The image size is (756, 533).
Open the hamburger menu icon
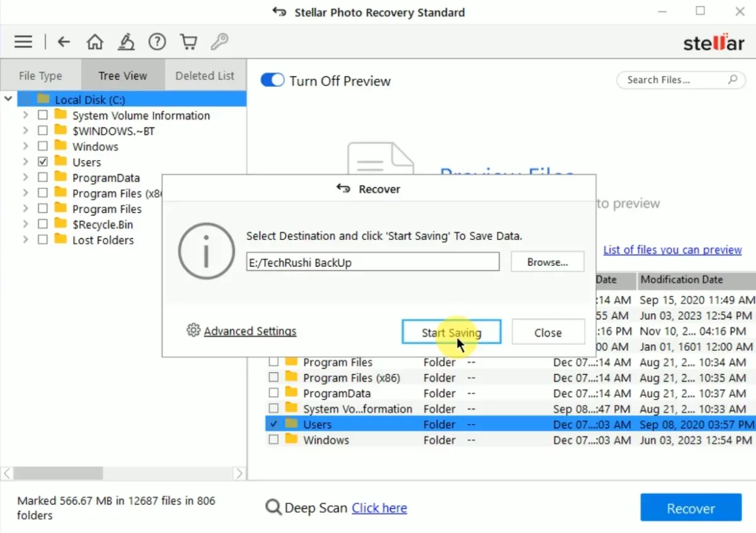point(23,42)
